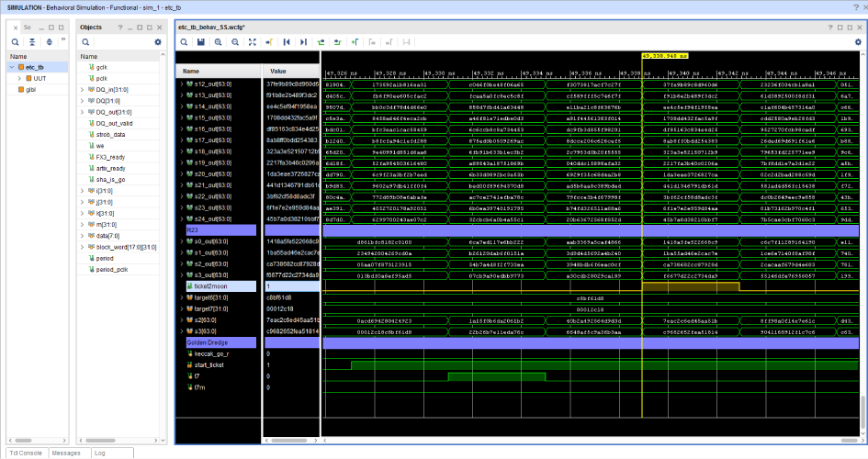The image size is (868, 459).
Task: Switch to Messages tab
Action: coord(66,453)
